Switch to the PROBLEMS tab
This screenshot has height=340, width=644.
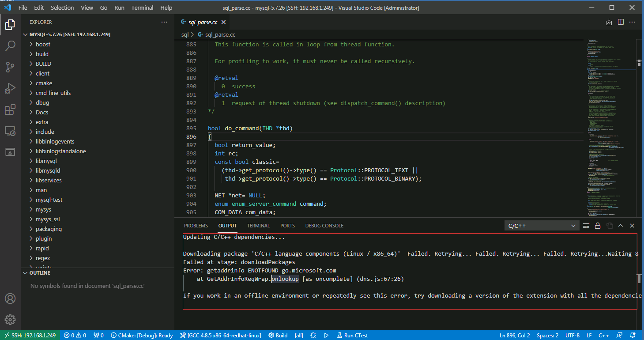pyautogui.click(x=196, y=226)
